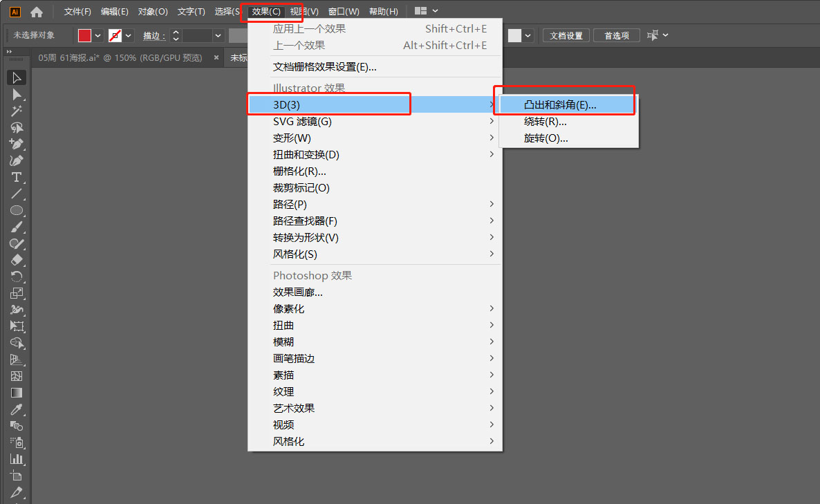Select 文档栅格效果设置(E)... menu entry
The width and height of the screenshot is (820, 504).
click(x=375, y=67)
